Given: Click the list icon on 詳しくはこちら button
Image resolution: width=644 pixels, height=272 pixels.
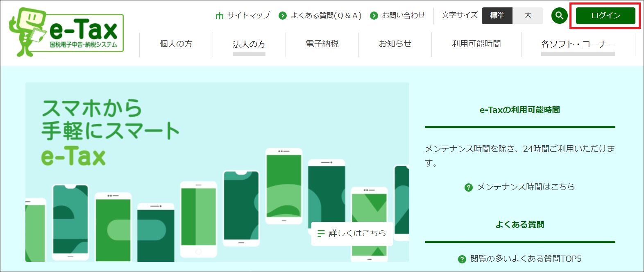Looking at the screenshot, I should [321, 233].
